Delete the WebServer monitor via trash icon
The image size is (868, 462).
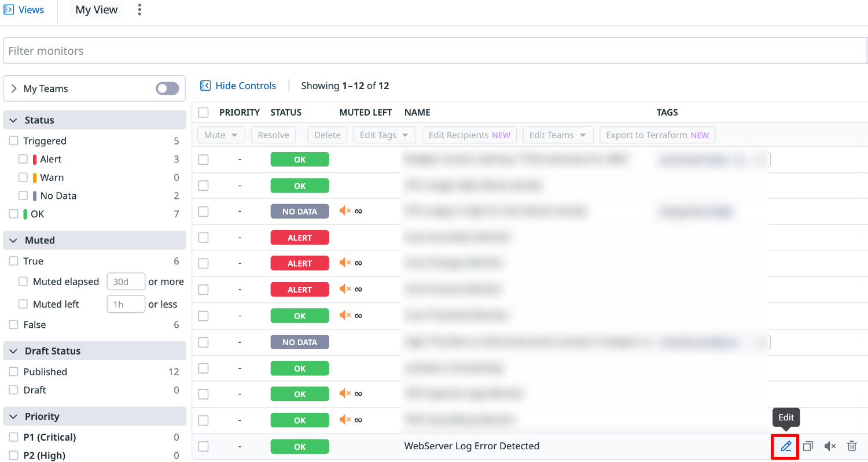point(852,446)
